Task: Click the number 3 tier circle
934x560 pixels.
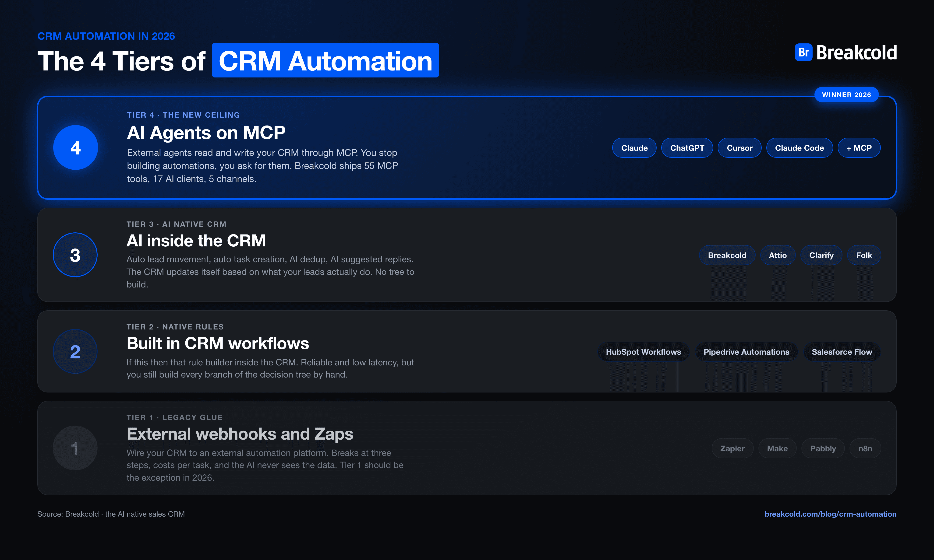Action: tap(75, 255)
